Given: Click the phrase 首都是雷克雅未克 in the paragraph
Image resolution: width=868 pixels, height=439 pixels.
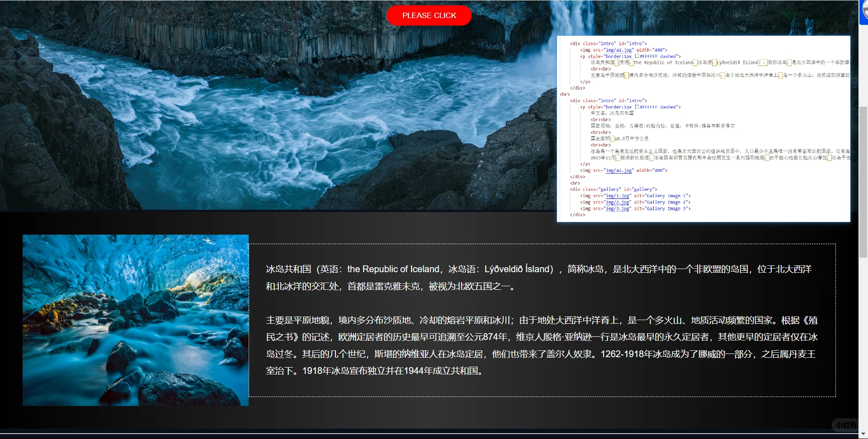Looking at the screenshot, I should (383, 286).
